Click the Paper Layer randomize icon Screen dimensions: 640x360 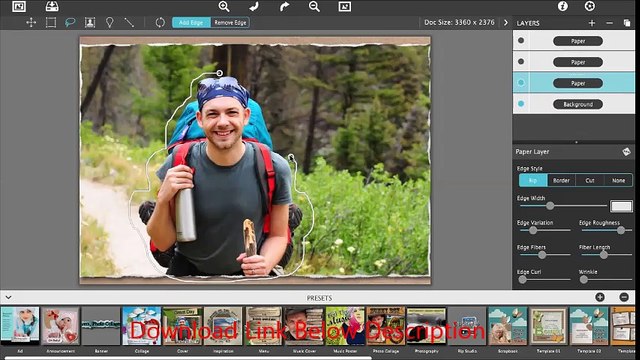[x=627, y=152]
